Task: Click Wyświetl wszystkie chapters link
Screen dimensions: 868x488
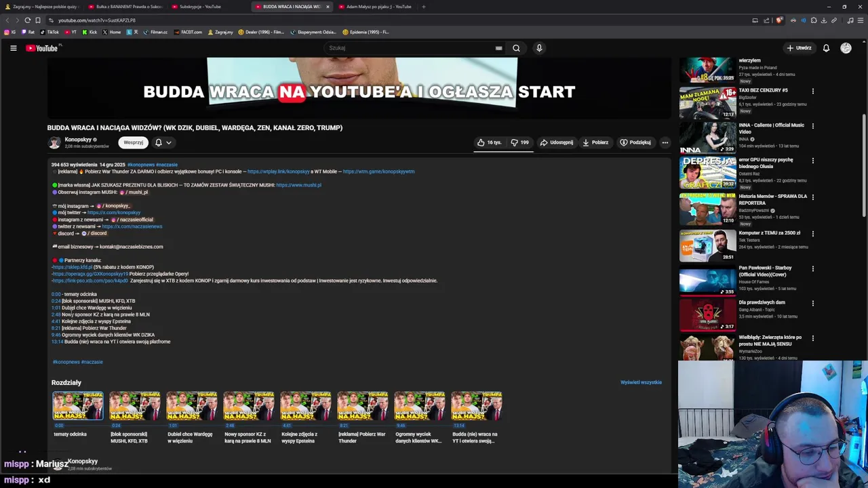Action: point(641,382)
